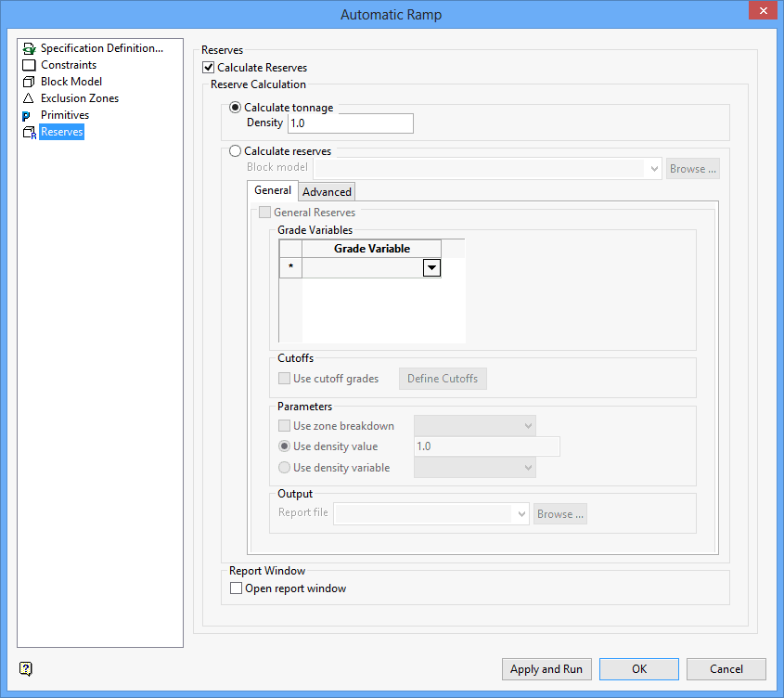784x698 pixels.
Task: Enable Use cutoff grades checkbox
Action: coord(284,379)
